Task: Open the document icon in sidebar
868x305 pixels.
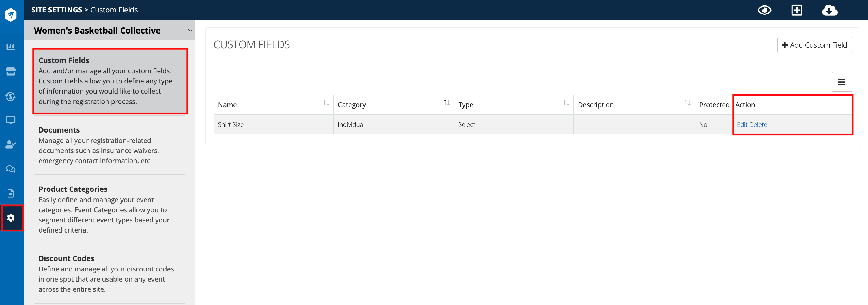Action: 11,193
